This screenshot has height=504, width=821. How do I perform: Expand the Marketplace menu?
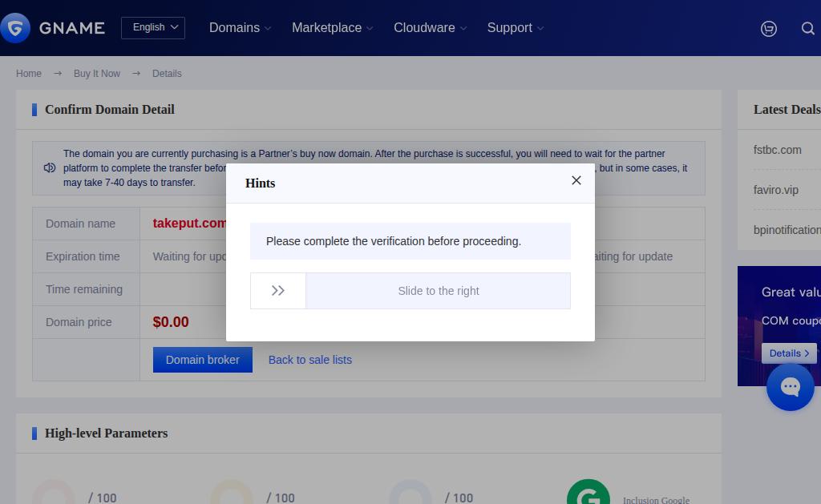(332, 28)
